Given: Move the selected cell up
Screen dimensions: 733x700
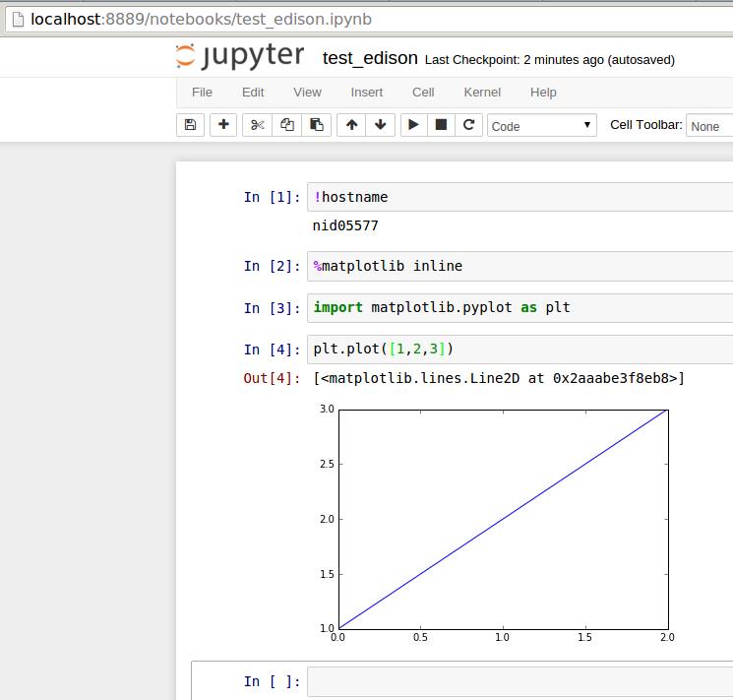Looking at the screenshot, I should click(351, 125).
